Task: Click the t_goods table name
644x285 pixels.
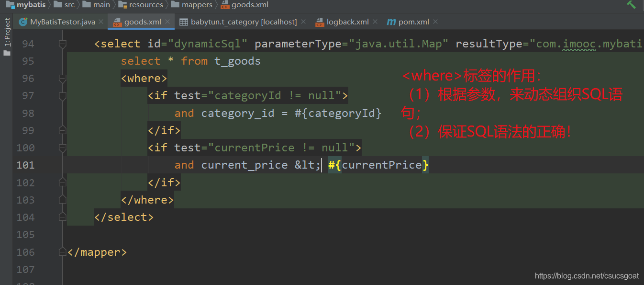Action: 238,61
